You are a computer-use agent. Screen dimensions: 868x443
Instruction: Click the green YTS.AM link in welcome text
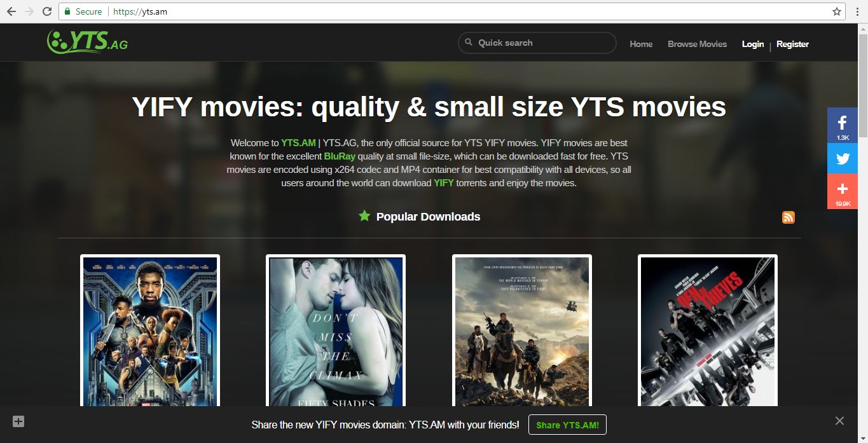[298, 143]
